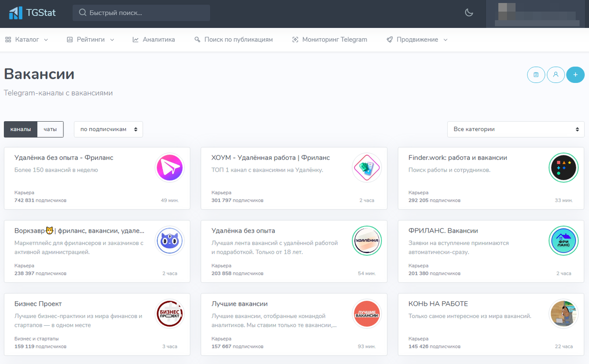Click the ХОУМ channel avatar
Screen dimensions: 589x364
coord(367,168)
